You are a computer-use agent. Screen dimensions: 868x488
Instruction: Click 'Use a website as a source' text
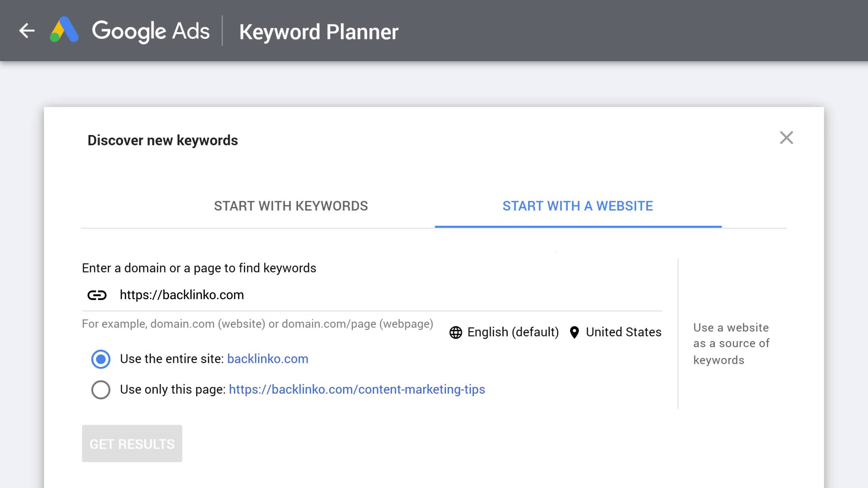pos(731,344)
